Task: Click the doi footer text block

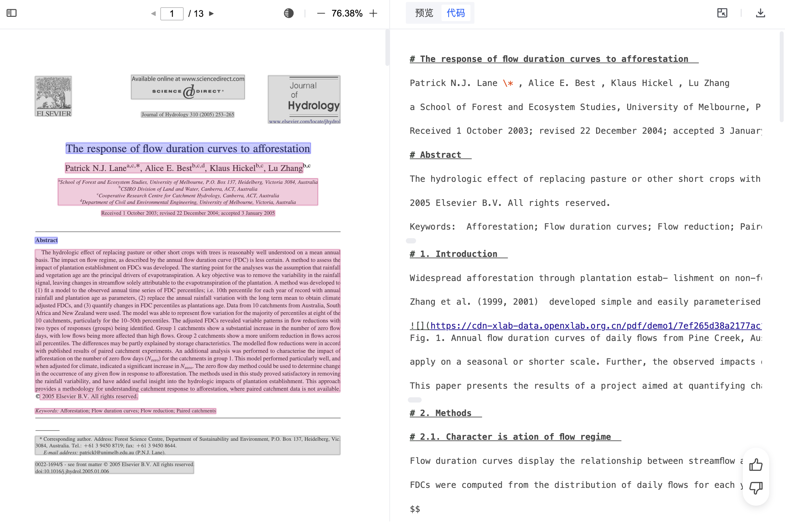Action: coord(114,467)
